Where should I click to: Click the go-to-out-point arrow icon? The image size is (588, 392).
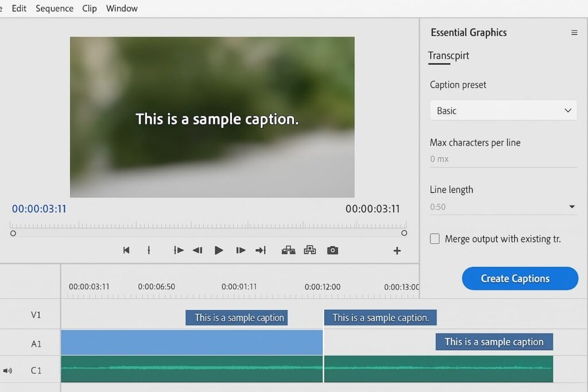pos(261,250)
